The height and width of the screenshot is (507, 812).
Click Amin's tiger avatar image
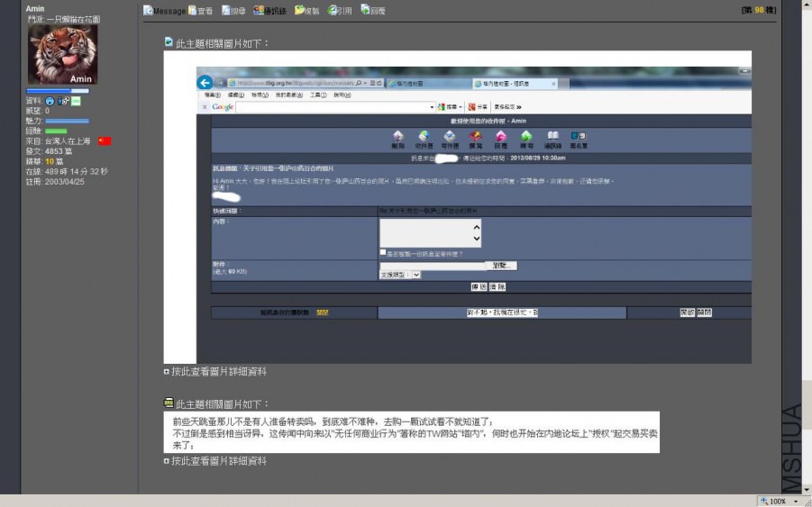62,55
